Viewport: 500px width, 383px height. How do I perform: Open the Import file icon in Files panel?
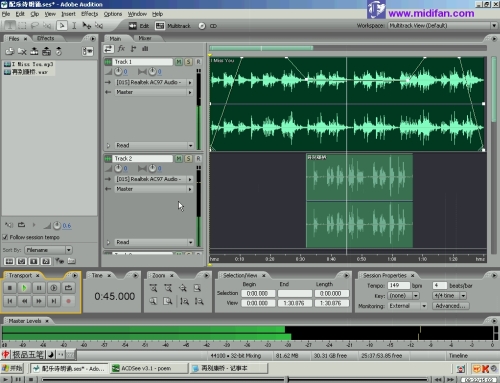[10, 51]
